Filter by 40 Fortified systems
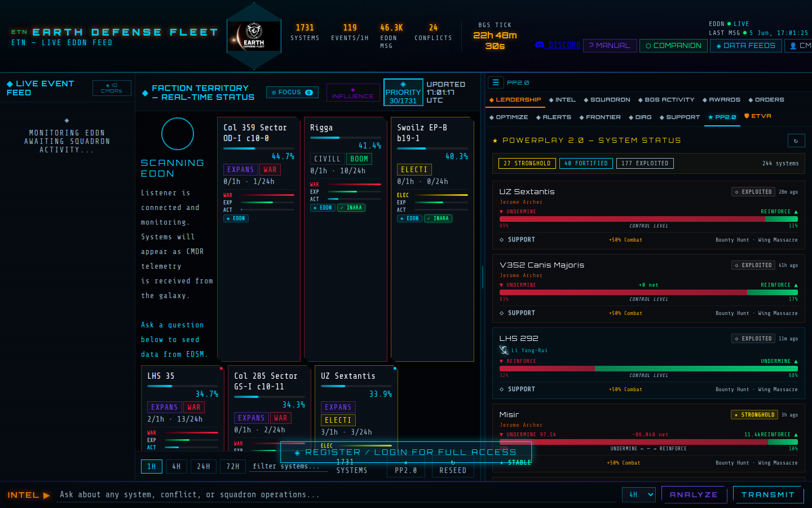Image resolution: width=812 pixels, height=508 pixels. pyautogui.click(x=586, y=164)
